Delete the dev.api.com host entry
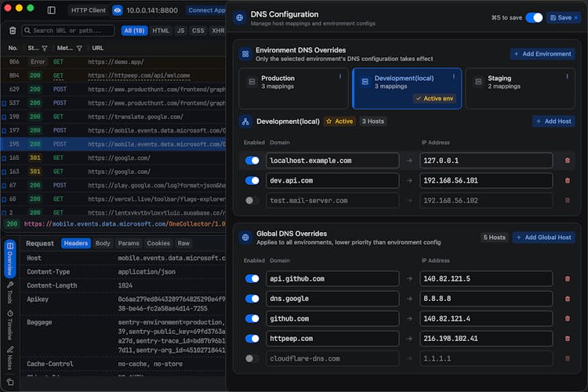Image resolution: width=588 pixels, height=392 pixels. [568, 180]
